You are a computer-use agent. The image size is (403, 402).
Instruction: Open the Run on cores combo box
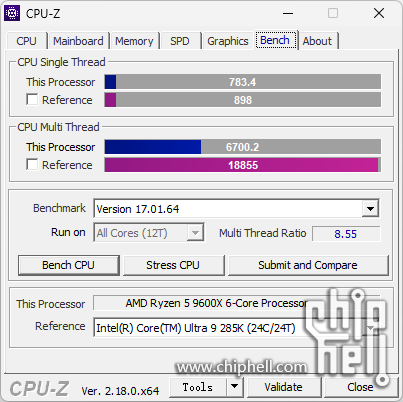coord(149,233)
